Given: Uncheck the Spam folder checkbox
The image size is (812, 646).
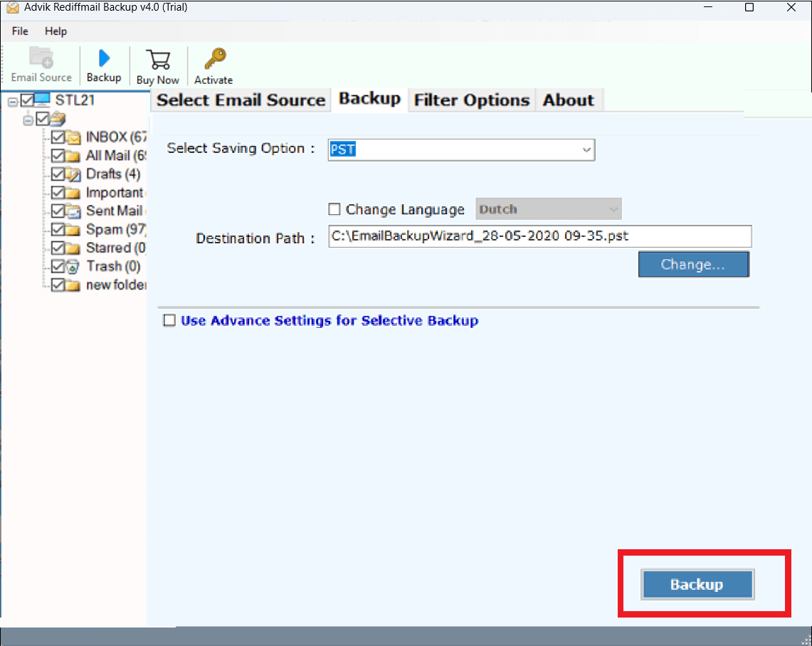Looking at the screenshot, I should [58, 229].
